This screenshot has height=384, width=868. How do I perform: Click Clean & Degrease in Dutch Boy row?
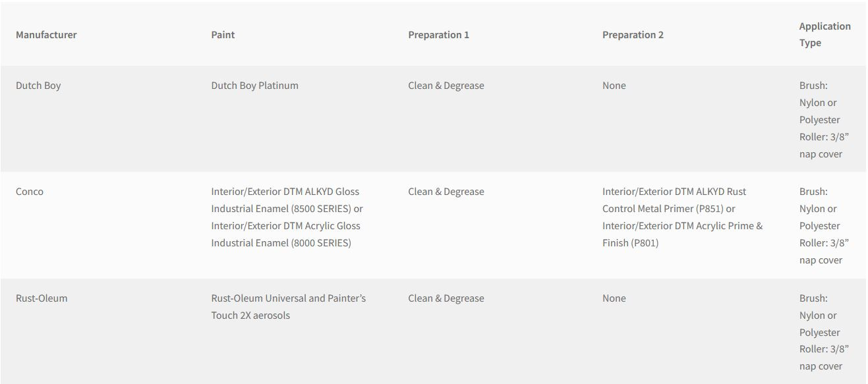(x=446, y=86)
